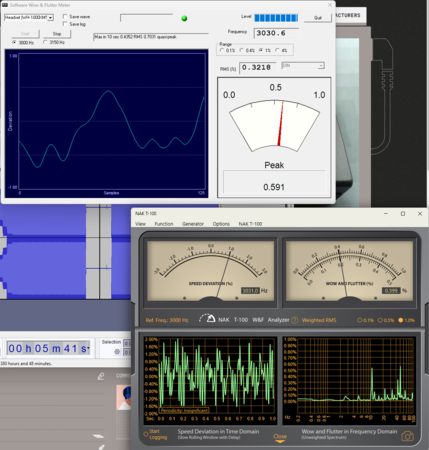Click the Software Wow & Flutter Meter title icon

tap(5, 5)
